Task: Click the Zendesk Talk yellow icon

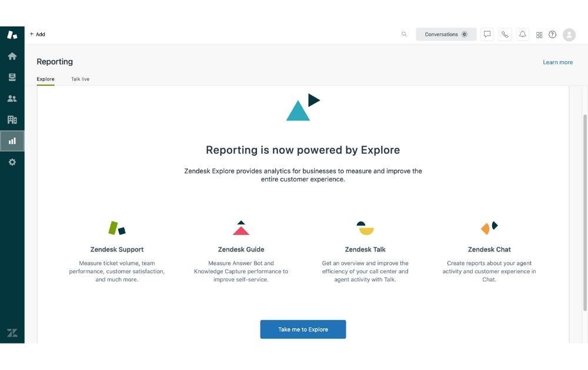Action: click(x=365, y=228)
